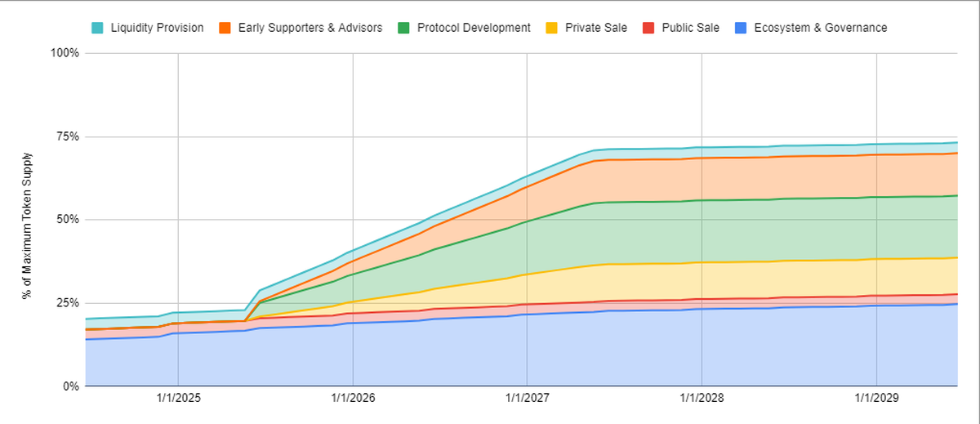This screenshot has width=980, height=424.
Task: Click the blue Ecosystem & Governance swatch
Action: pos(741,28)
